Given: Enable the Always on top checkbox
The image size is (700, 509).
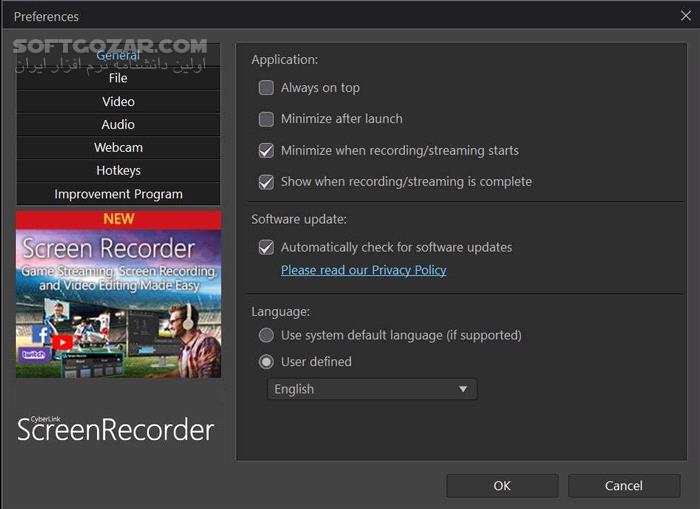Looking at the screenshot, I should click(266, 87).
